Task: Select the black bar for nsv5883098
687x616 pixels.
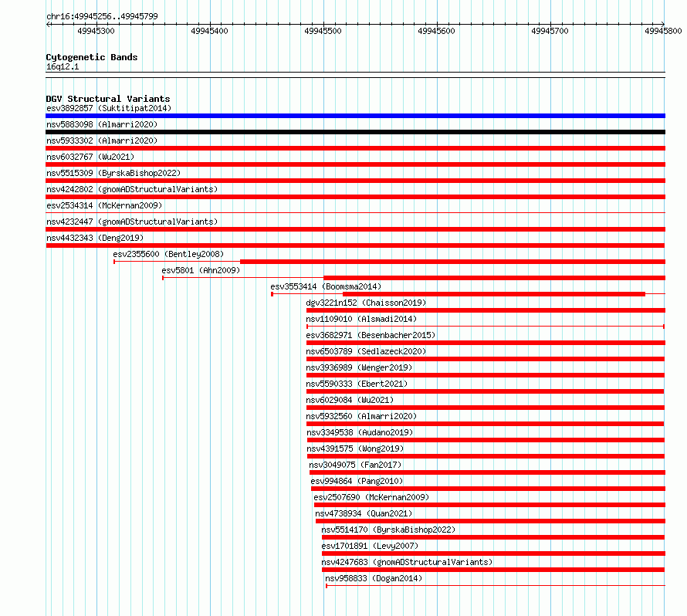Action: 355,132
